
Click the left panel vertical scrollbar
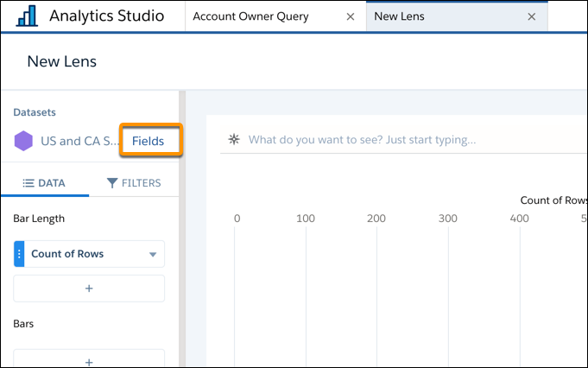click(182, 228)
